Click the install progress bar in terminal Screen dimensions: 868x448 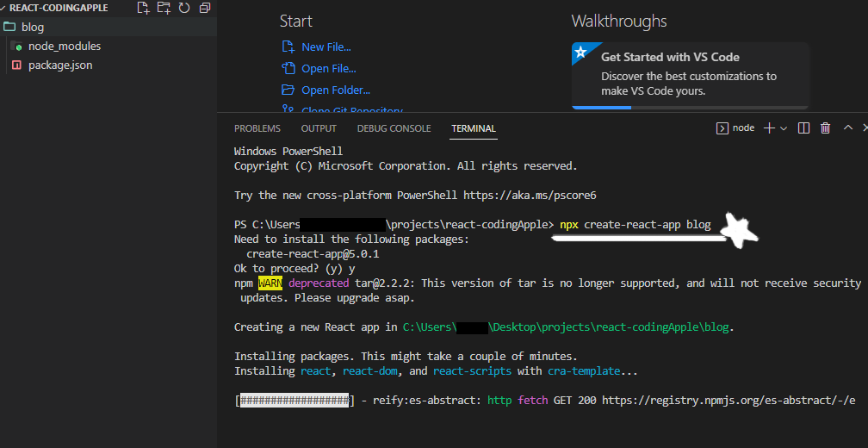coord(294,401)
